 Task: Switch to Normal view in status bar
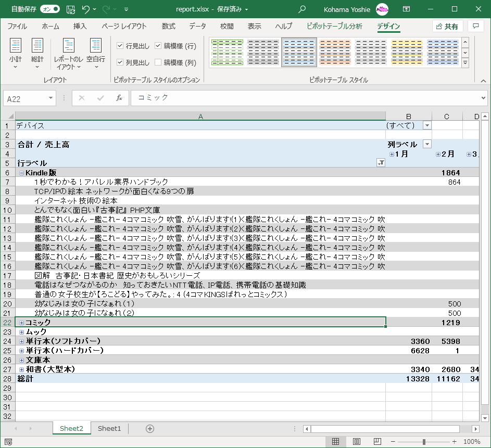335,441
